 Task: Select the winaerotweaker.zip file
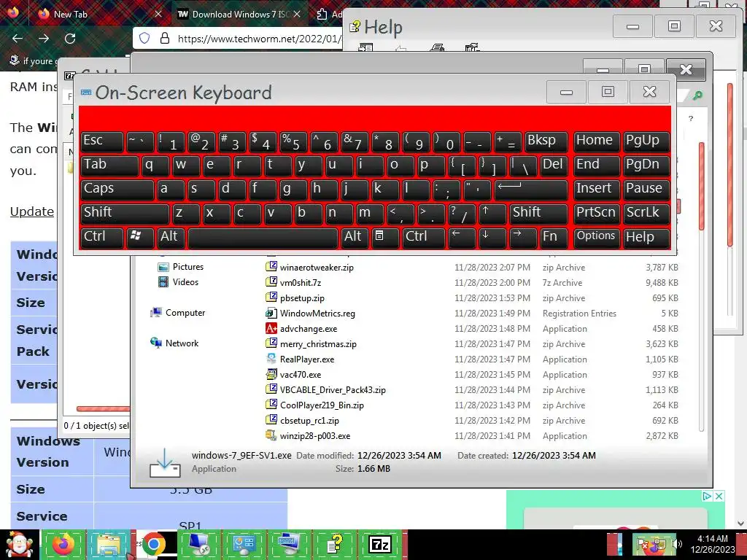[x=317, y=267]
